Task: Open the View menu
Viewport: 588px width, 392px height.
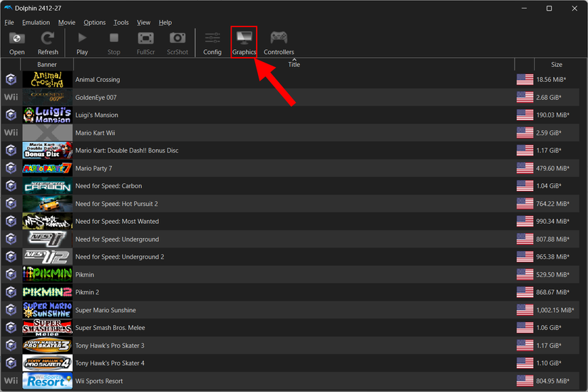Action: 143,23
